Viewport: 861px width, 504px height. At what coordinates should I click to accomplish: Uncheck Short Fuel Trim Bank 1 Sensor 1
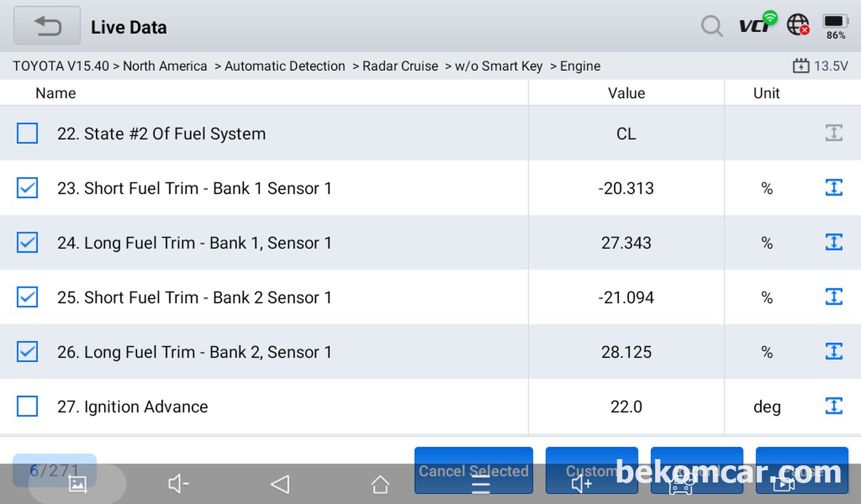pos(28,188)
